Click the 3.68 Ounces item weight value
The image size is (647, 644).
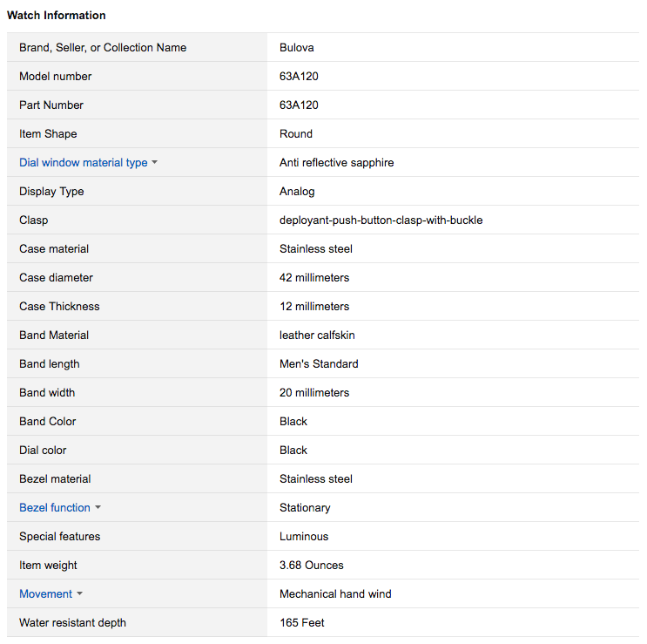[312, 566]
